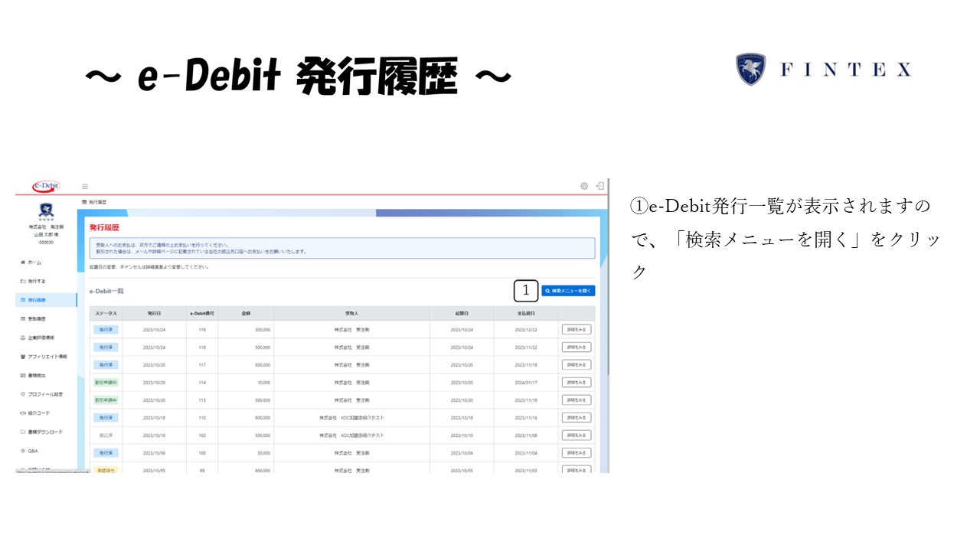View details of e-Debit 110
The width and height of the screenshot is (980, 551).
pyautogui.click(x=577, y=418)
